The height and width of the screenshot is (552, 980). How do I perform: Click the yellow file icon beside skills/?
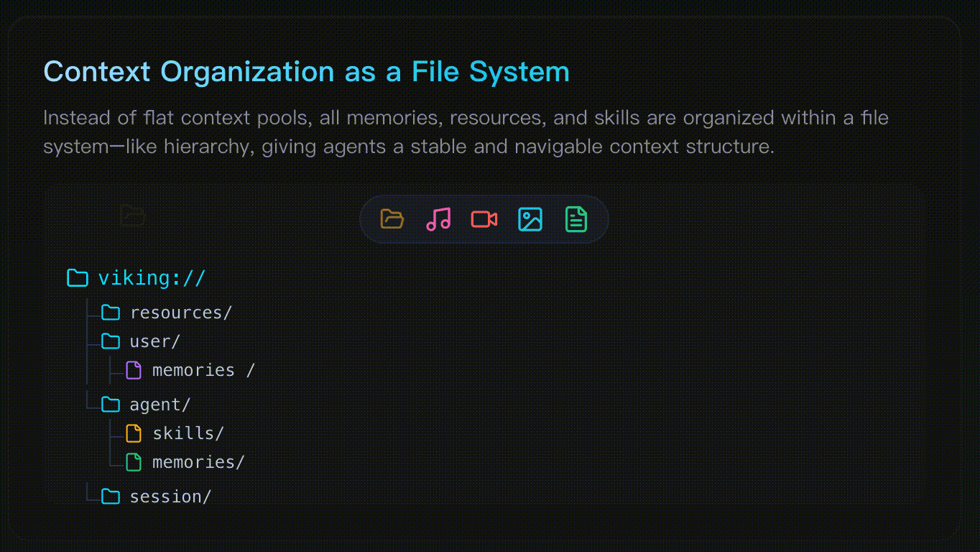coord(134,433)
